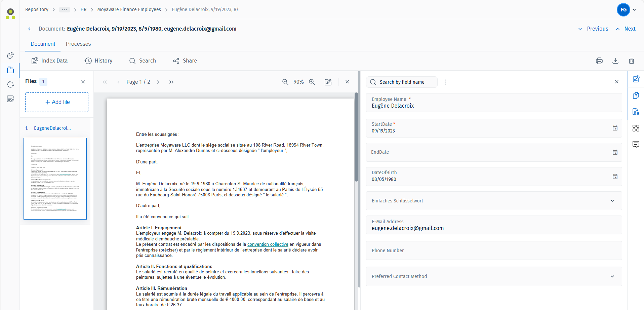Open the convention collective link
Image resolution: width=644 pixels, height=310 pixels.
coord(268,244)
